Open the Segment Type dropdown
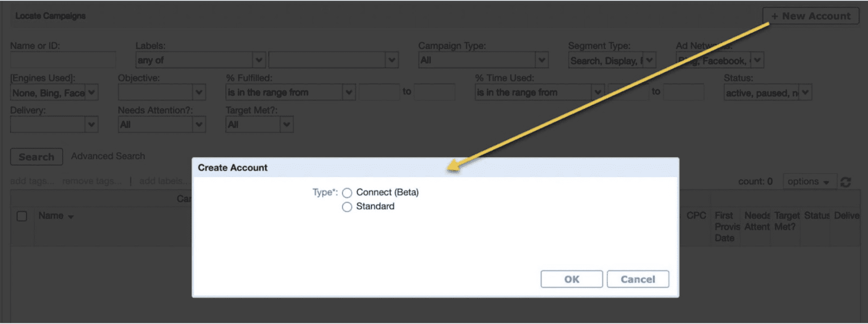The width and height of the screenshot is (868, 324). pos(612,60)
